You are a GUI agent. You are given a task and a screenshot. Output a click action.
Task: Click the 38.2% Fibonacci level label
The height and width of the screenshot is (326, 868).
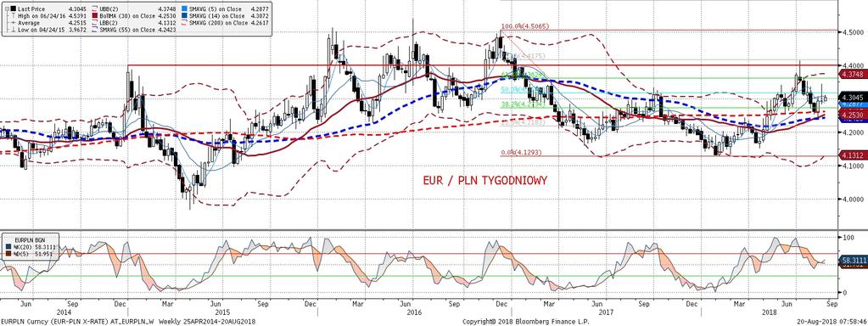coord(522,104)
